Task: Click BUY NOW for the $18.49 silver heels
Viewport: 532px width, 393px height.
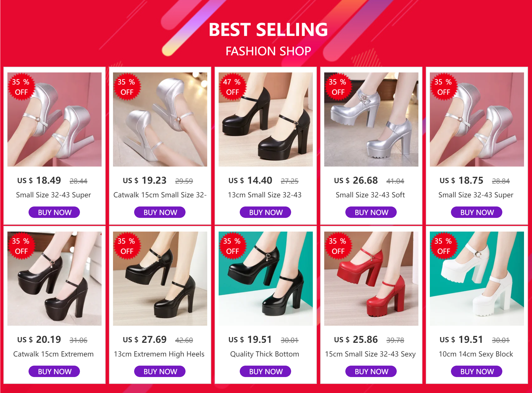Action: click(x=54, y=212)
